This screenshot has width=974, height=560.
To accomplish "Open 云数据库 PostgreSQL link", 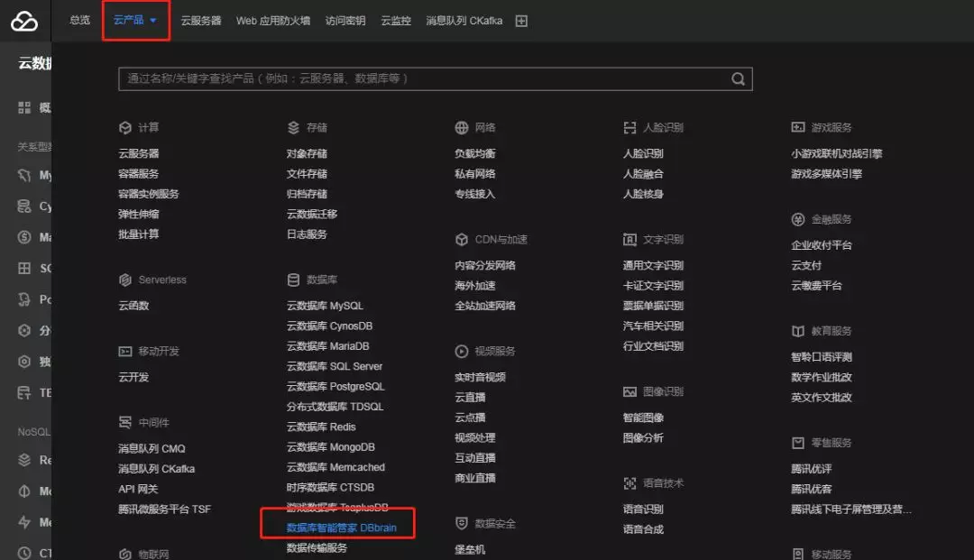I will [x=335, y=386].
